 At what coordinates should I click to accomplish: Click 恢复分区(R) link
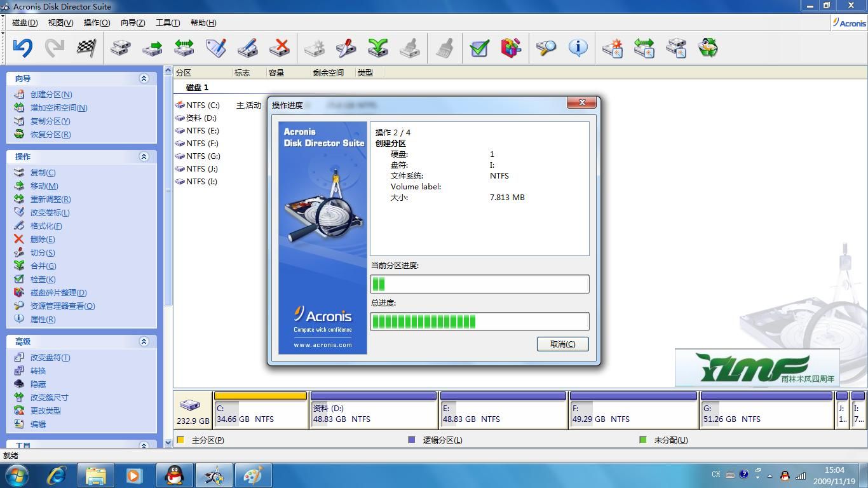50,134
